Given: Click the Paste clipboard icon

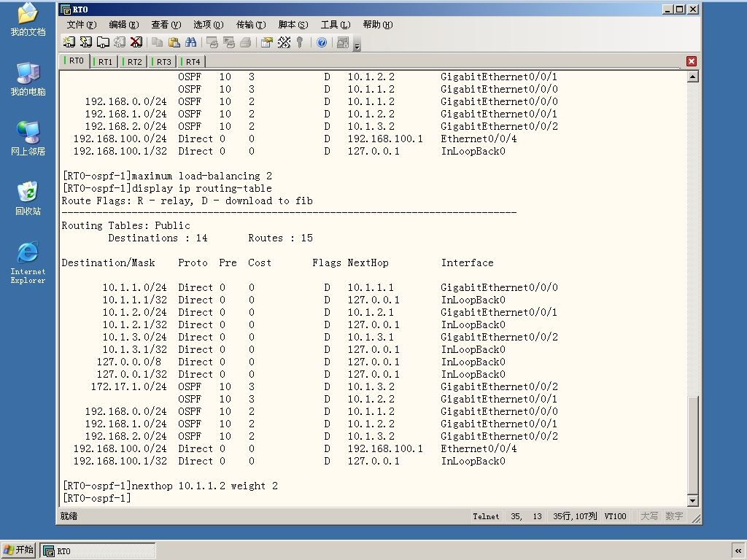Looking at the screenshot, I should (x=174, y=42).
